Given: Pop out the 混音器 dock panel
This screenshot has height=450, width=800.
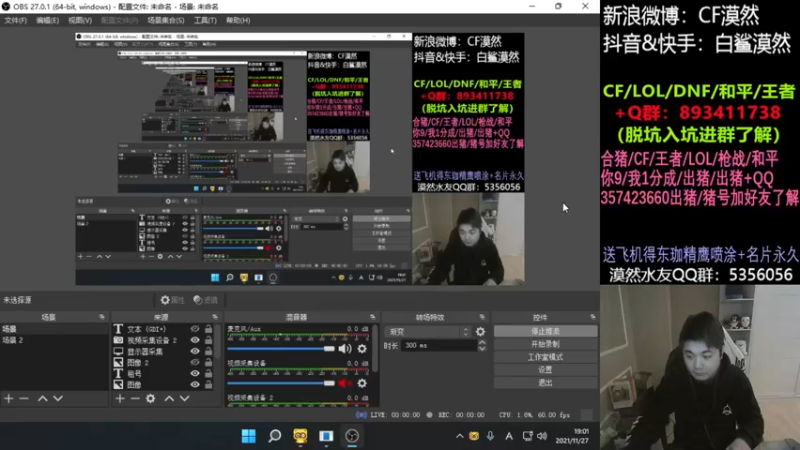Looking at the screenshot, I should [x=372, y=317].
